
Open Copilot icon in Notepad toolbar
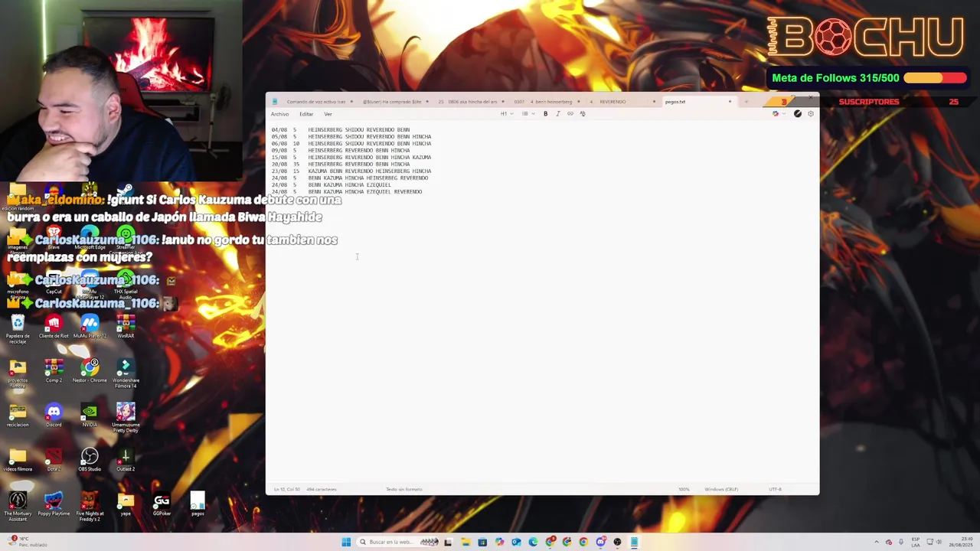(775, 114)
